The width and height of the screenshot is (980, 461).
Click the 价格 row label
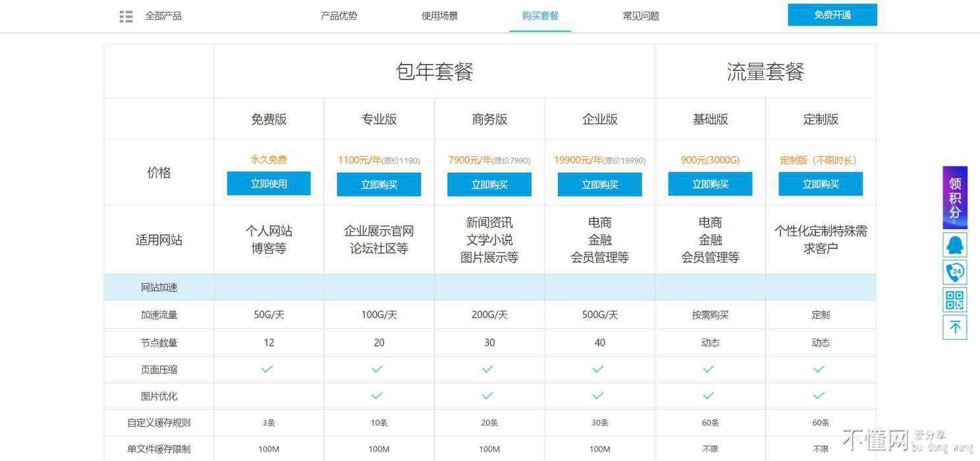[159, 173]
